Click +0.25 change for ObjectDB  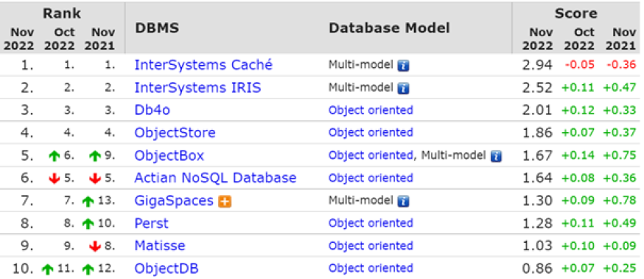coord(620,269)
